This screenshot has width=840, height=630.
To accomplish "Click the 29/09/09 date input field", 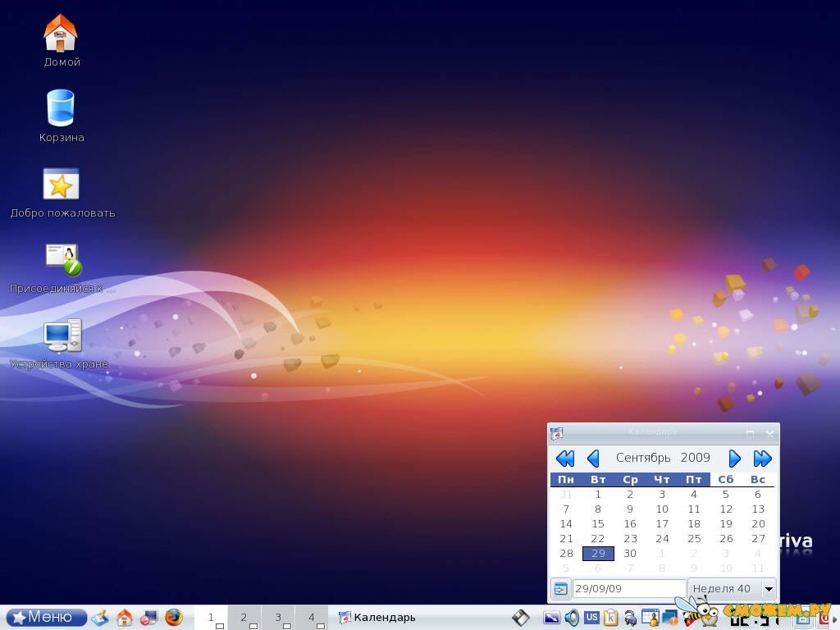I will pos(628,589).
